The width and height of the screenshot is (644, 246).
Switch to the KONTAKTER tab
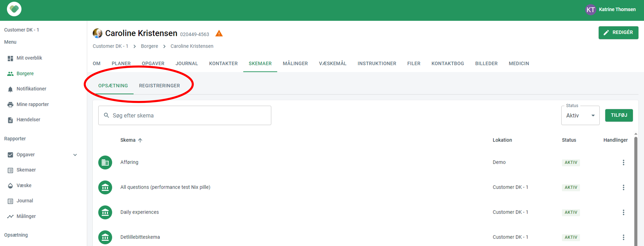[x=223, y=64]
